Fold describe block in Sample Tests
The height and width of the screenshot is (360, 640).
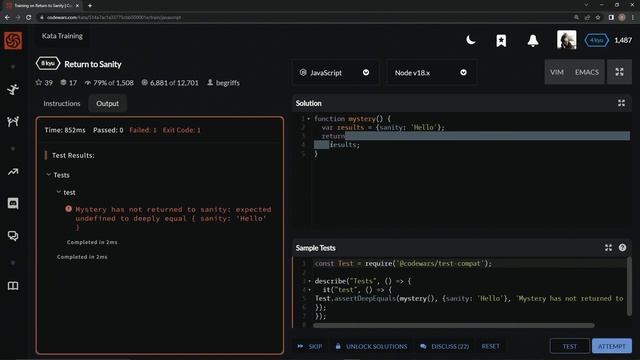309,281
